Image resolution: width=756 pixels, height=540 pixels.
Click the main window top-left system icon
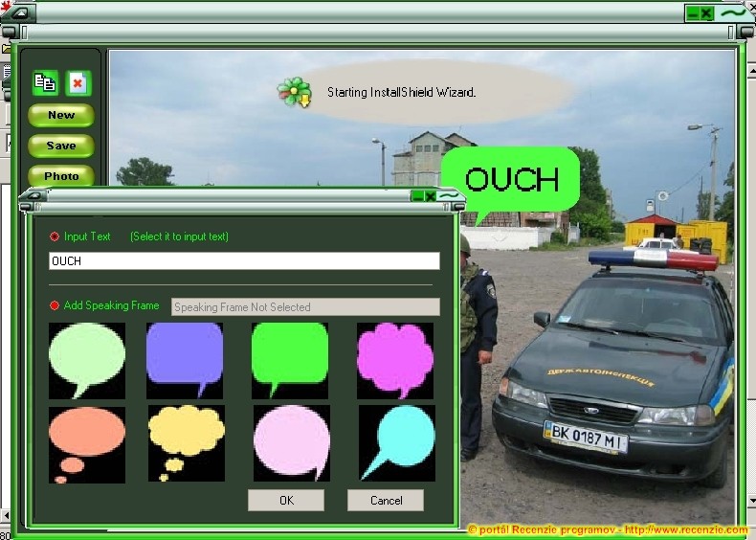tap(19, 12)
